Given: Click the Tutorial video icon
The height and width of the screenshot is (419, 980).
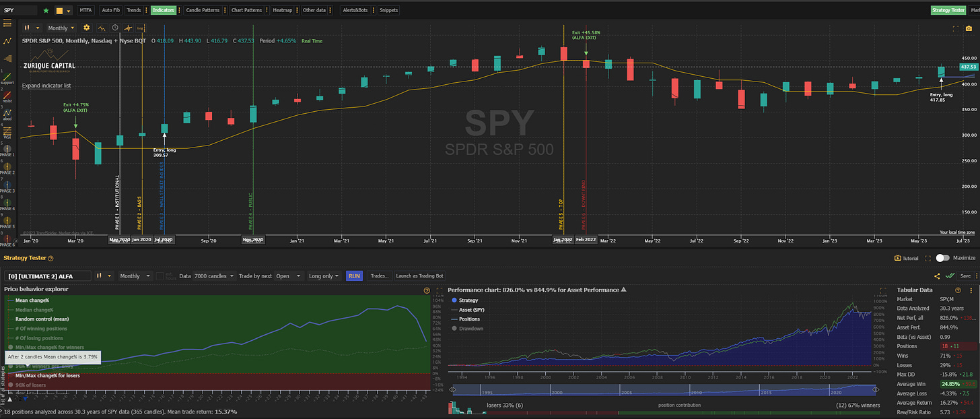Looking at the screenshot, I should tap(897, 258).
